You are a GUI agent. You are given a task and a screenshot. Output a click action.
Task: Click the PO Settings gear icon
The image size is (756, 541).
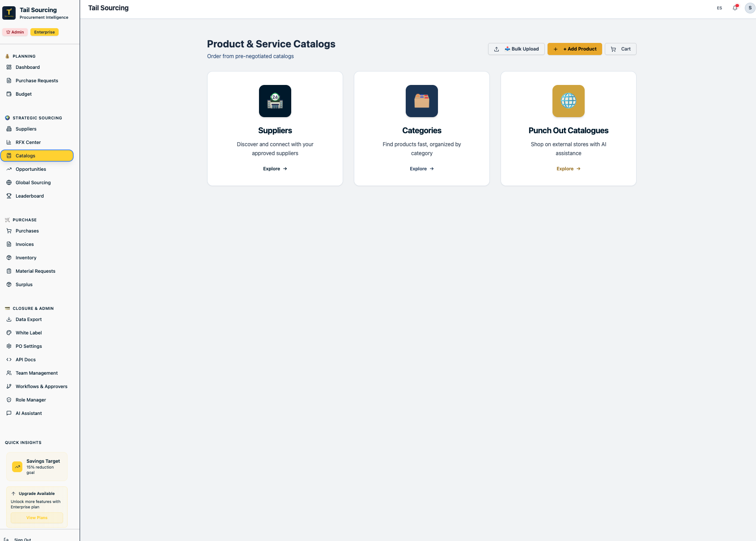(9, 346)
